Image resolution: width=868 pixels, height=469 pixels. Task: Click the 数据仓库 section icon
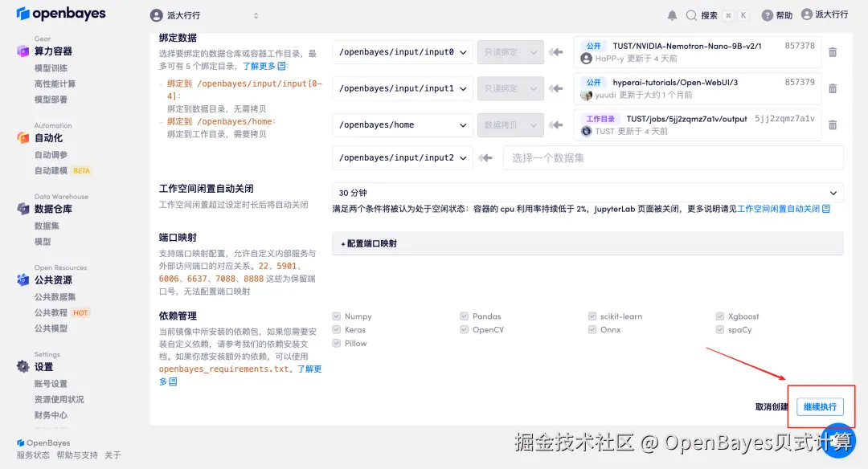tap(23, 209)
